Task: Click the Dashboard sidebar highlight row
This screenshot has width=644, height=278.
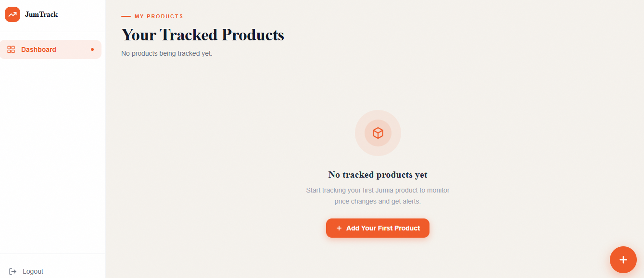Action: click(x=51, y=49)
